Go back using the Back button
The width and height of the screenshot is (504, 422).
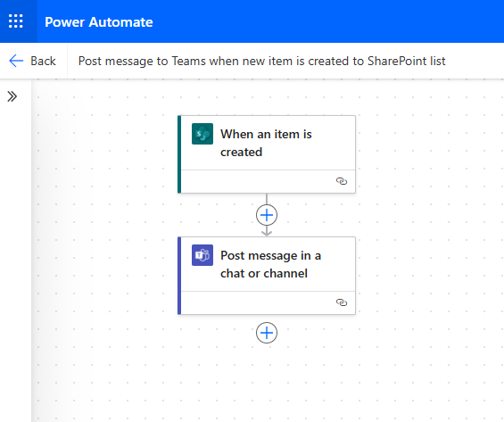point(32,61)
